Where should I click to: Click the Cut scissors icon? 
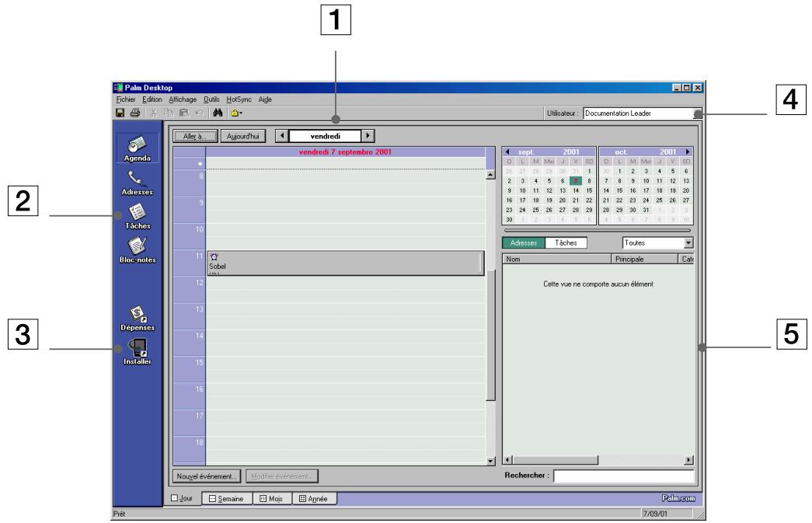(154, 113)
